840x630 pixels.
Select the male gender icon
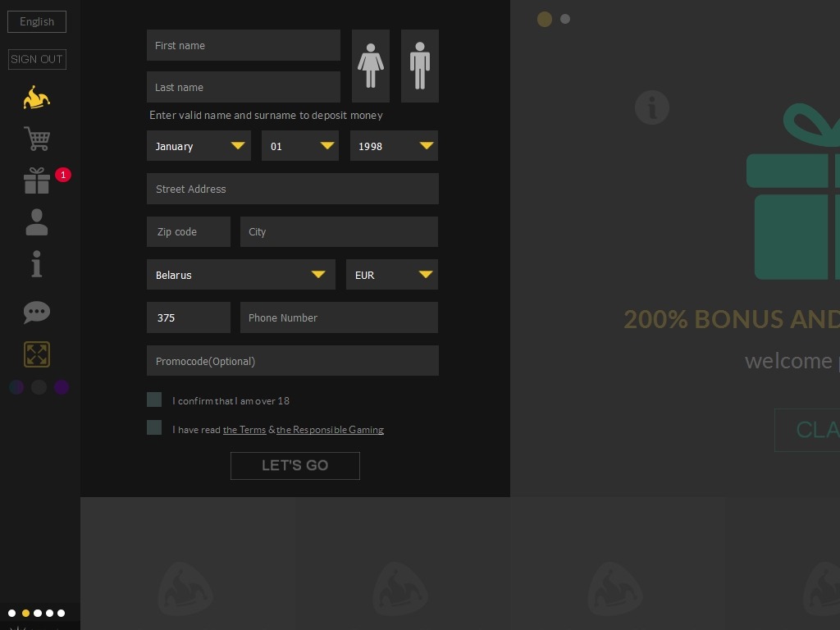420,66
